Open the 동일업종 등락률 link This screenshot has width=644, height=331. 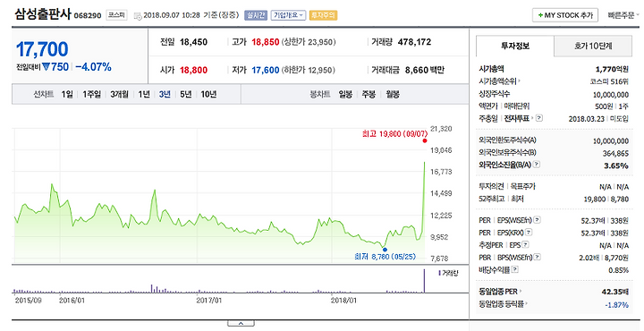pos(503,304)
